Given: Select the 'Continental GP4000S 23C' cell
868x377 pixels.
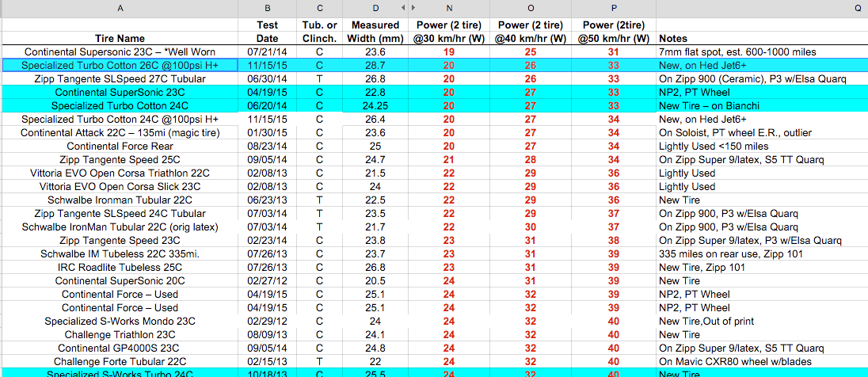Looking at the screenshot, I should [120, 348].
